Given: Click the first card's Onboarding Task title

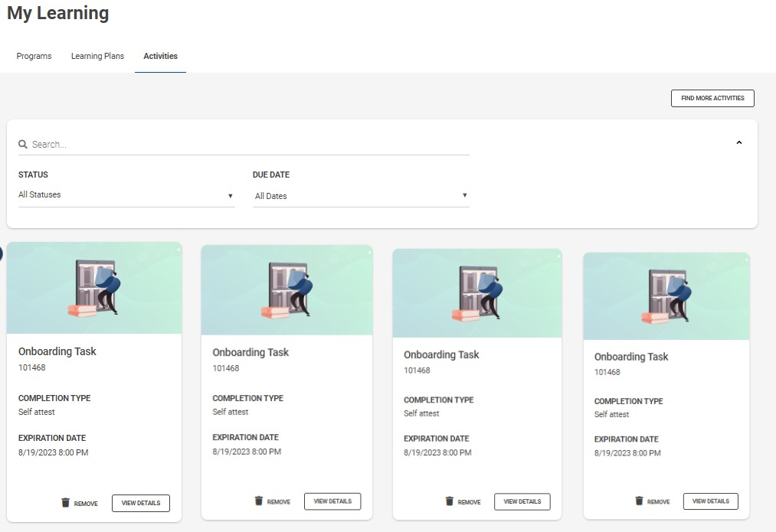Looking at the screenshot, I should (57, 351).
